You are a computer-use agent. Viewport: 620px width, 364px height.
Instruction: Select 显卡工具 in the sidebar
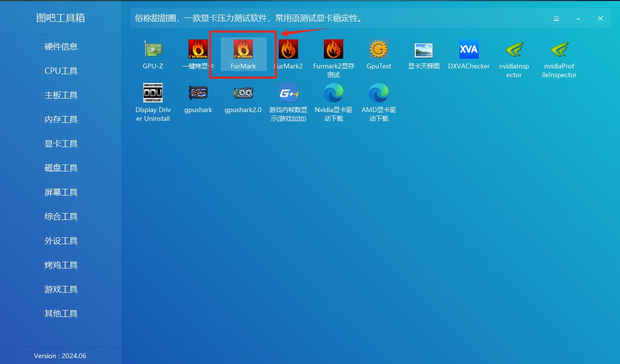61,144
